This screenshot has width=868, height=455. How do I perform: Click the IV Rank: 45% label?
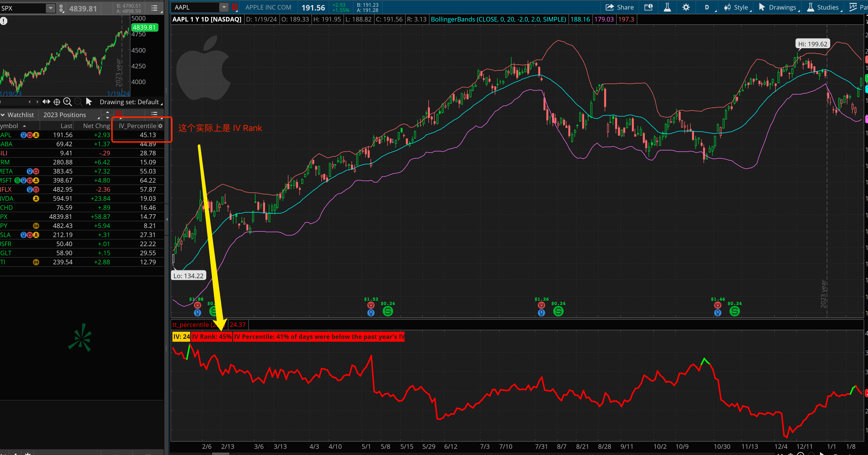point(212,337)
